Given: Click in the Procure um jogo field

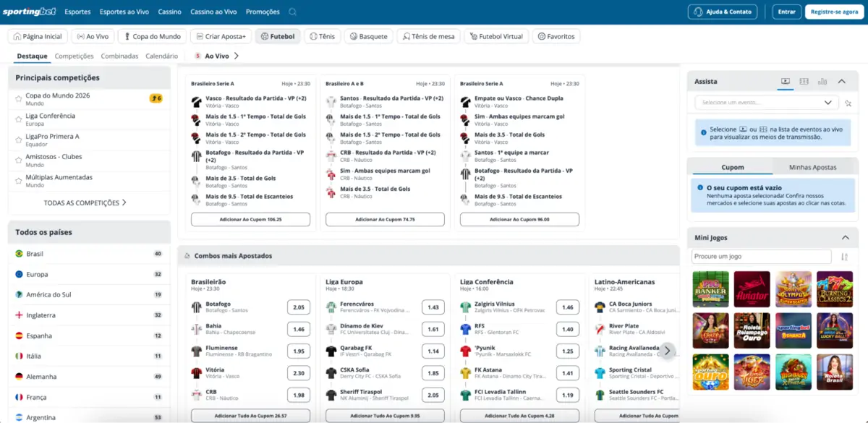Looking at the screenshot, I should tap(762, 257).
